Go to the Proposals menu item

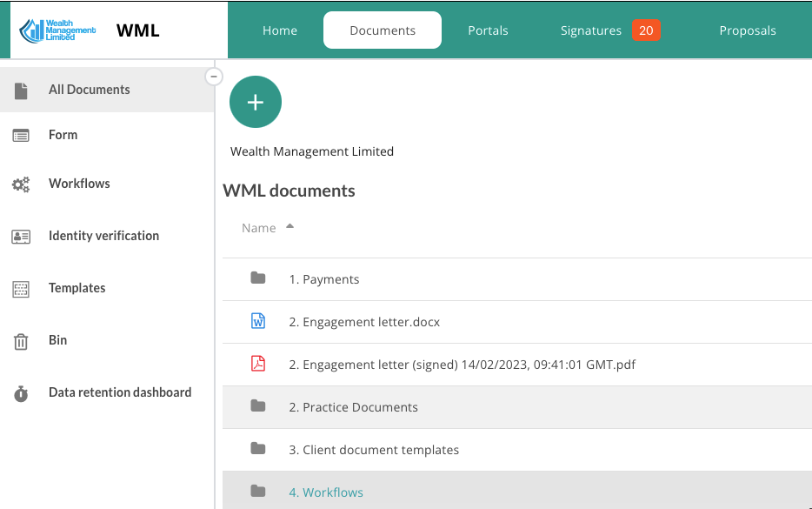pyautogui.click(x=747, y=30)
